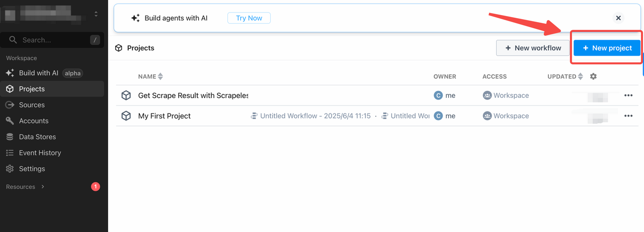The height and width of the screenshot is (232, 644).
Task: Click the Accounts key icon
Action: (x=10, y=121)
